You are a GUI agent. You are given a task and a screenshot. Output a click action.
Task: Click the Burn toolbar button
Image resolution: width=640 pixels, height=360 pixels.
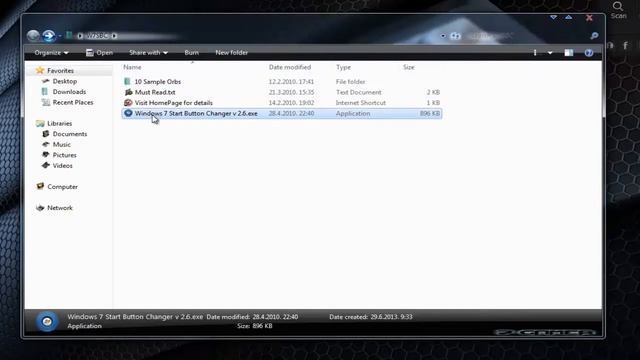point(191,53)
